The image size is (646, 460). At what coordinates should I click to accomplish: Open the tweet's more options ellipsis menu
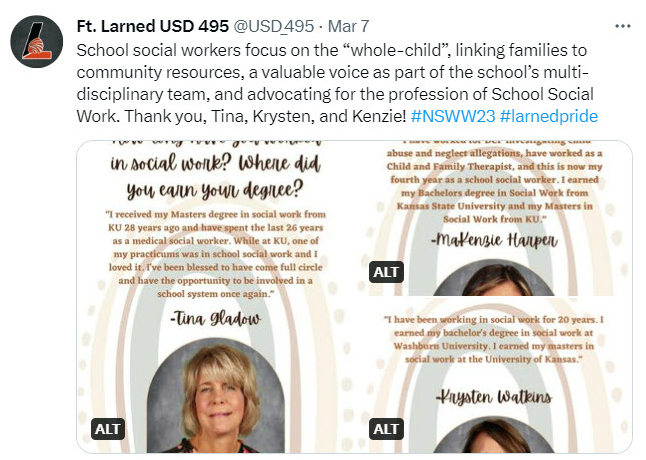[x=623, y=26]
